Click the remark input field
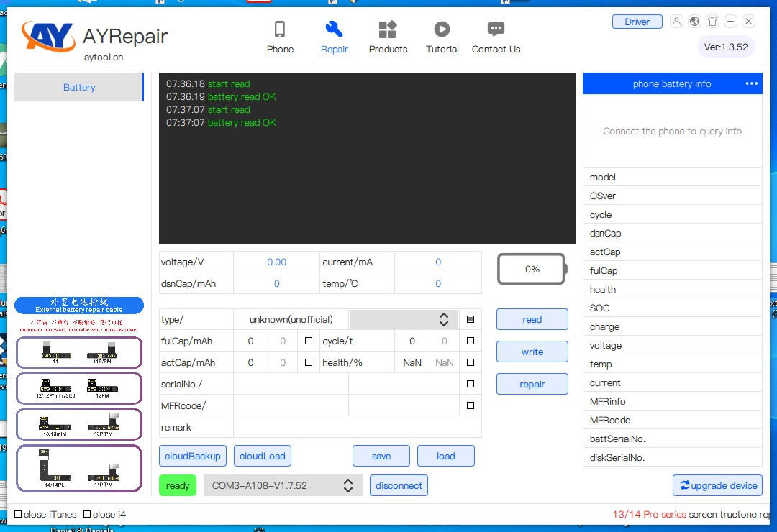Viewport: 777px width, 532px height. [358, 427]
